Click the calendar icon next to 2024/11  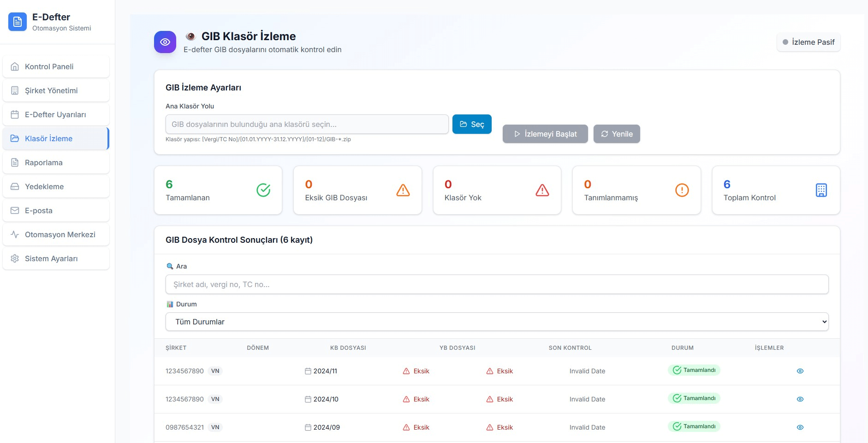(308, 371)
